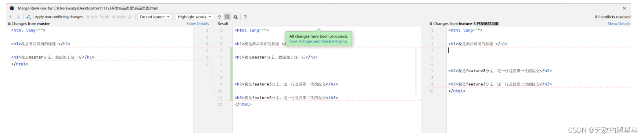644x137 pixels.
Task: Click line number 12 in Result gutter
Action: (x=220, y=105)
